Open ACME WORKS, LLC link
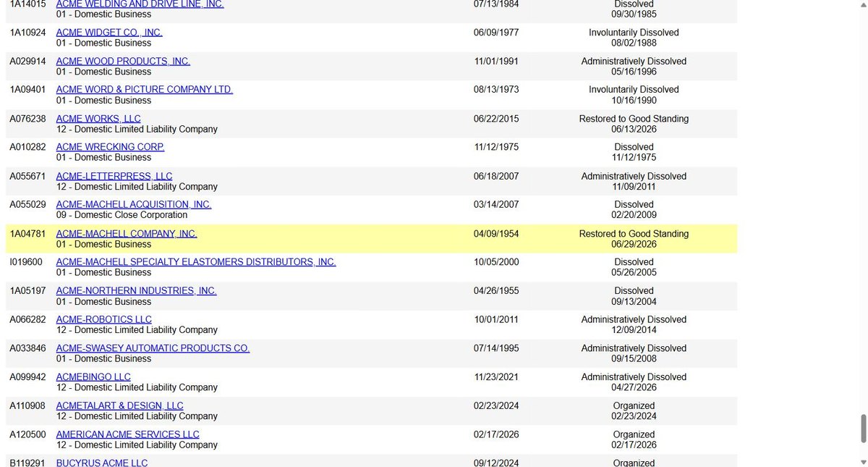 tap(98, 119)
